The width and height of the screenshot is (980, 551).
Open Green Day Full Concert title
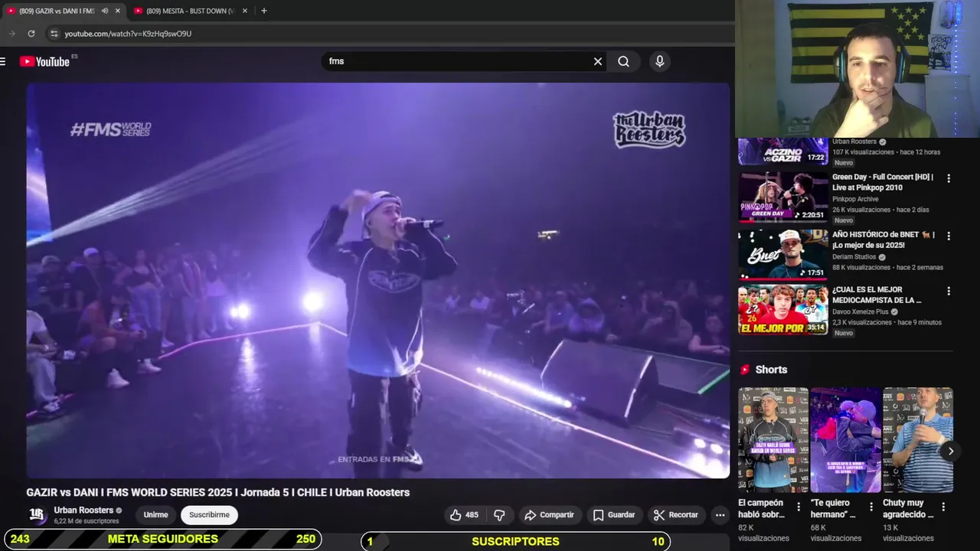(883, 182)
